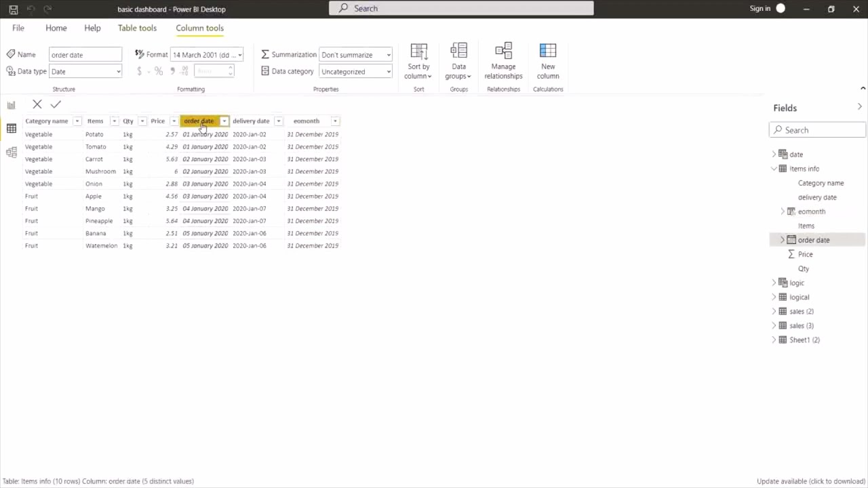Select delivery date field in Fields
The image size is (868, 488).
coord(817,197)
